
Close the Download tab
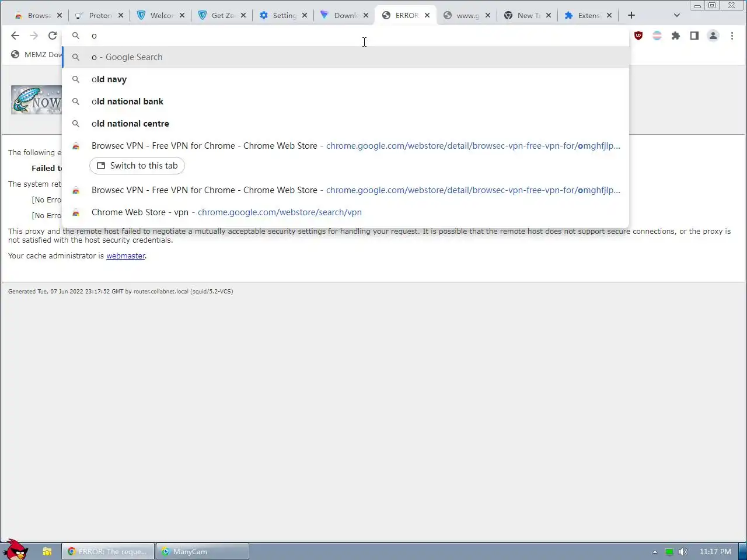(x=366, y=15)
